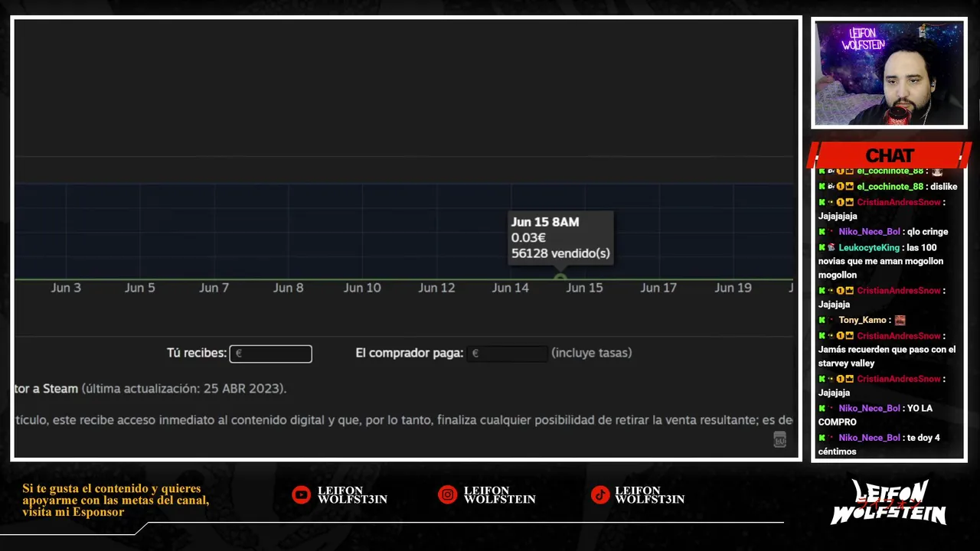Click the 'Jun 19' axis label
980x551 pixels.
(733, 288)
